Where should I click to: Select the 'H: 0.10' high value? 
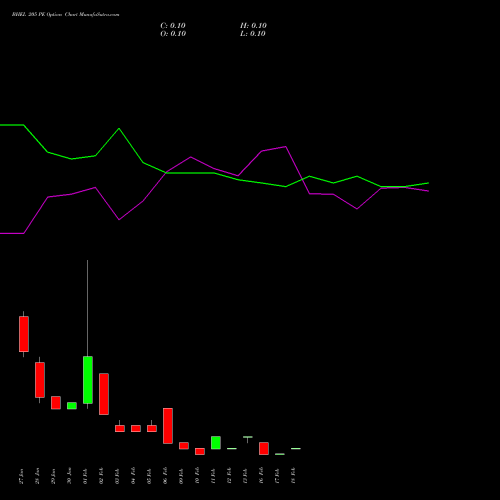tap(253, 26)
